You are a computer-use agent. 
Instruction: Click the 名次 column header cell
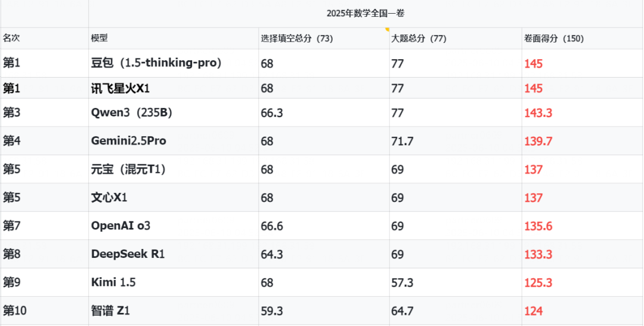point(44,38)
